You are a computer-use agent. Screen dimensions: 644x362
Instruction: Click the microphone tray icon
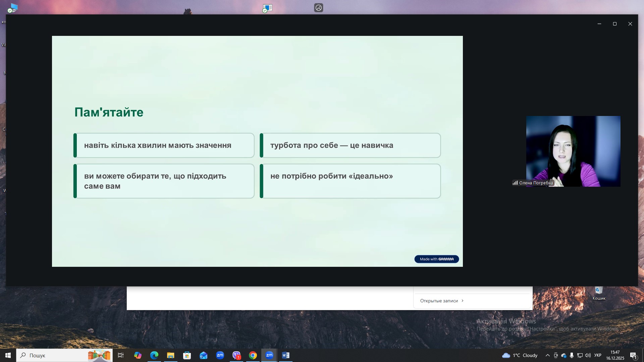pos(572,355)
